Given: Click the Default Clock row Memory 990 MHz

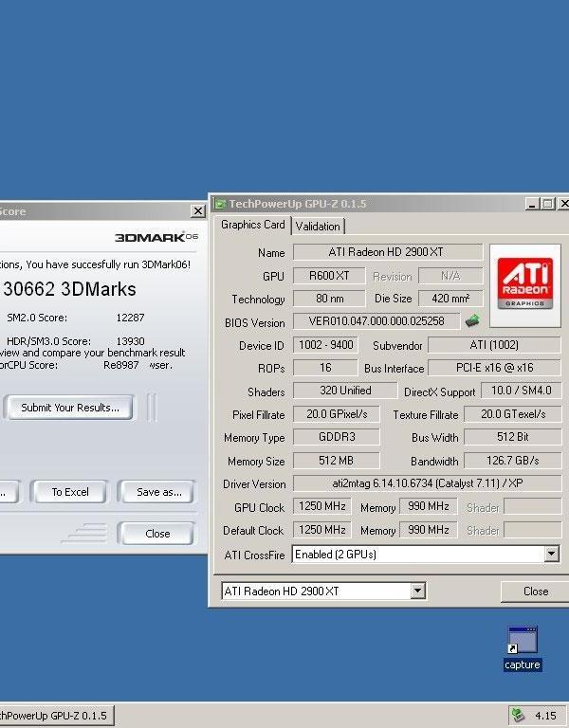Looking at the screenshot, I should 429,530.
